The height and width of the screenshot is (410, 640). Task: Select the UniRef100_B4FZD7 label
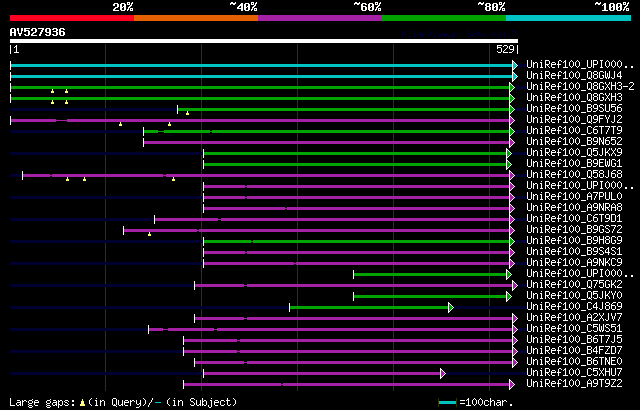coord(574,351)
